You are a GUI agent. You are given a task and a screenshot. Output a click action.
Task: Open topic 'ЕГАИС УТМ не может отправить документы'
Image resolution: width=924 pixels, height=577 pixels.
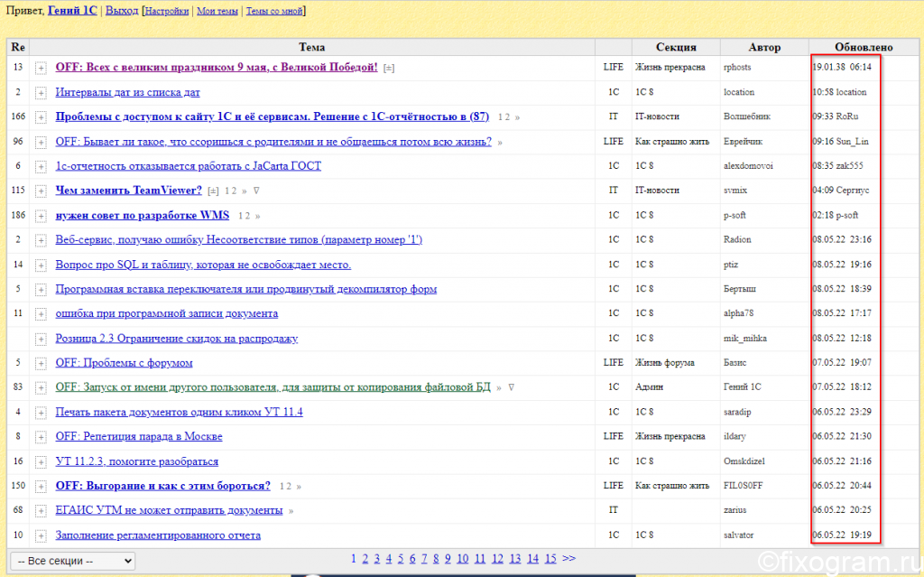169,510
